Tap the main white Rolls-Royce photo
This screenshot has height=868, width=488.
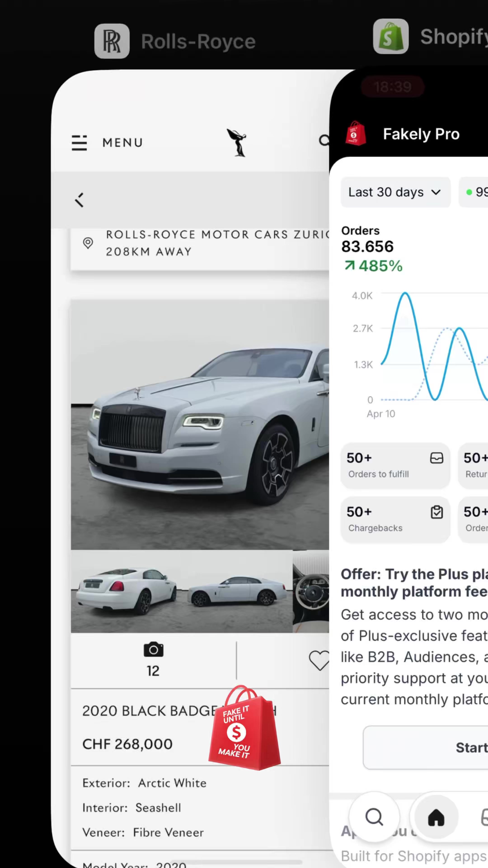tap(200, 425)
